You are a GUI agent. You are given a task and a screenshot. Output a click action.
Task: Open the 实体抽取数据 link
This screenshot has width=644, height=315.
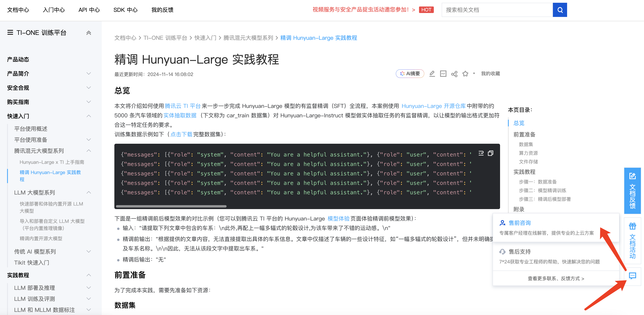(180, 115)
